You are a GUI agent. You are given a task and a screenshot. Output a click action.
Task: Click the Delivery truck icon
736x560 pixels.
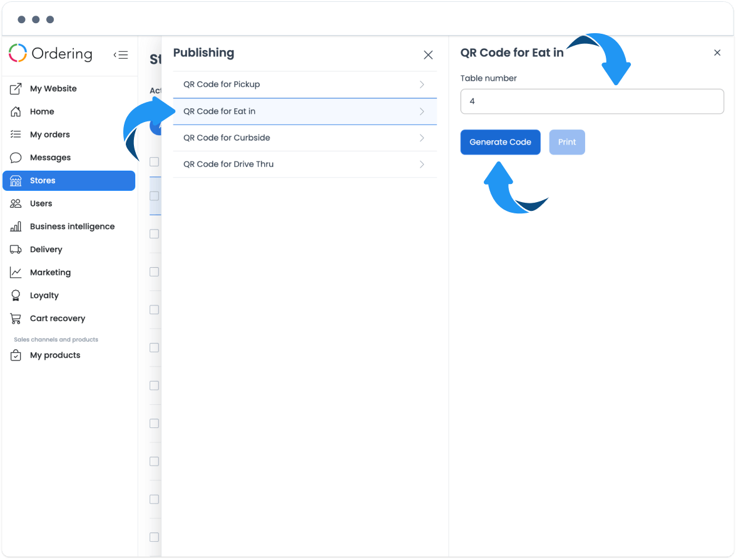pos(16,249)
